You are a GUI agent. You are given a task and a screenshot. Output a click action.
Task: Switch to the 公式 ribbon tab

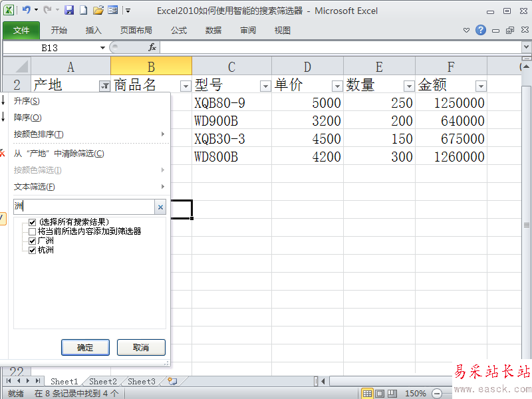(179, 31)
